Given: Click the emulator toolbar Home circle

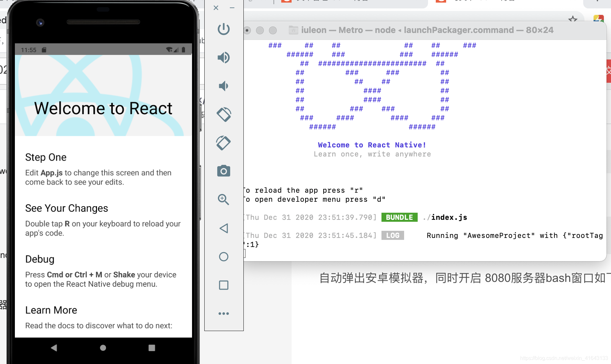Looking at the screenshot, I should 223,257.
